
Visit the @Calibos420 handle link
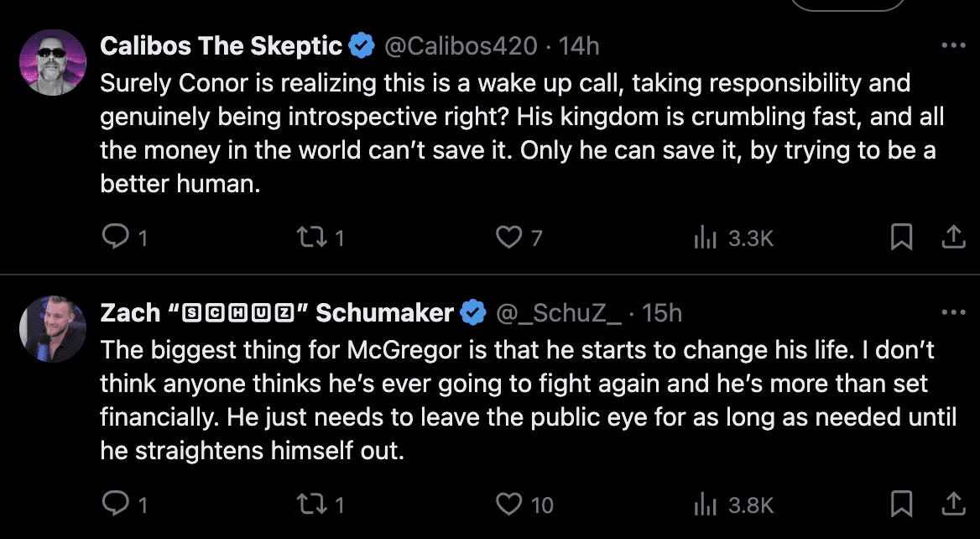[460, 45]
